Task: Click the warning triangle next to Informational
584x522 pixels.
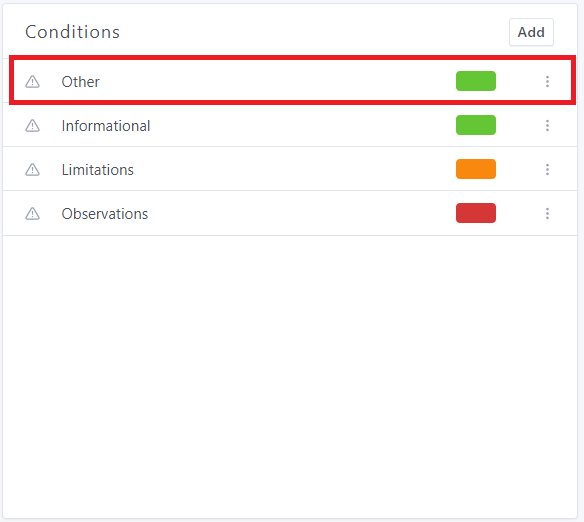Action: (32, 125)
